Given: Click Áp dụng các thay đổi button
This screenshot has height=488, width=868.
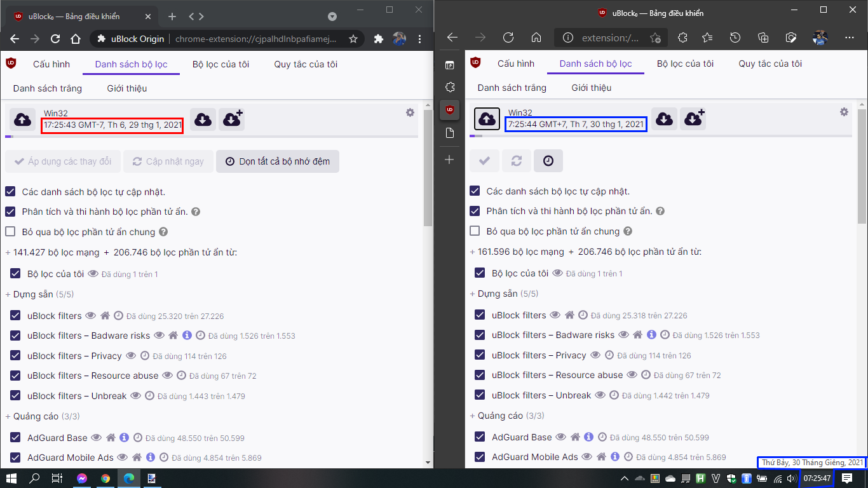Looking at the screenshot, I should tap(62, 161).
